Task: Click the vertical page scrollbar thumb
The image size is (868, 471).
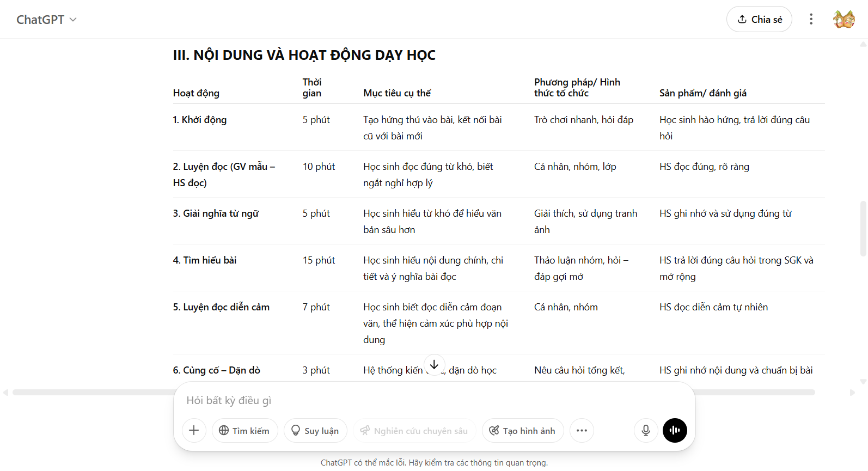Action: click(x=863, y=229)
